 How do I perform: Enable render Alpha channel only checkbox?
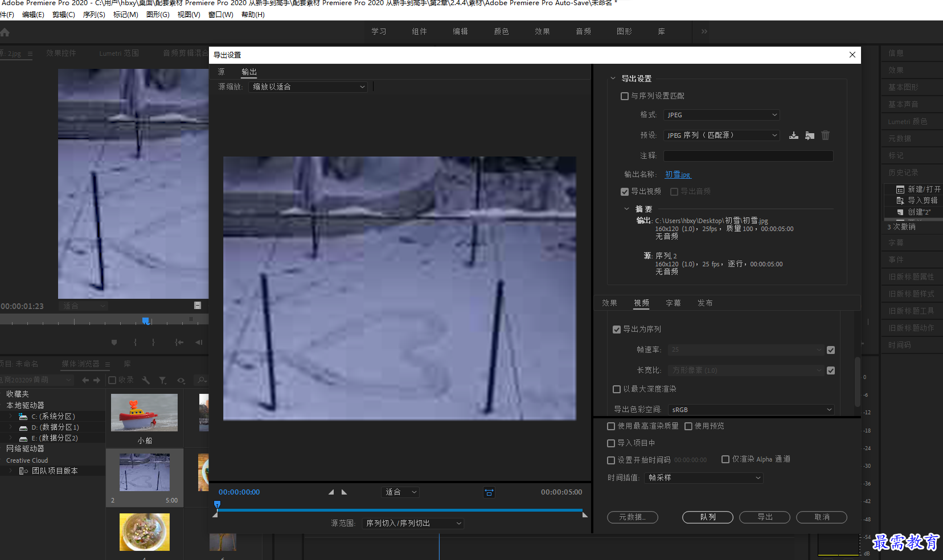(x=725, y=459)
